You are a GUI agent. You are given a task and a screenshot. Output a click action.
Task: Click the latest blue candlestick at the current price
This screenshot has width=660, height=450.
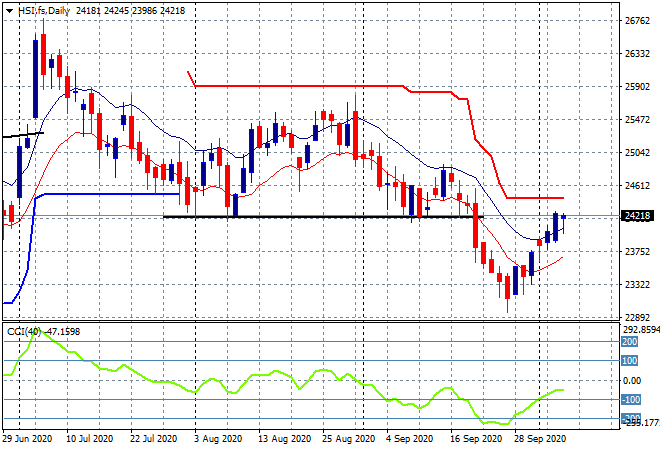pos(564,217)
